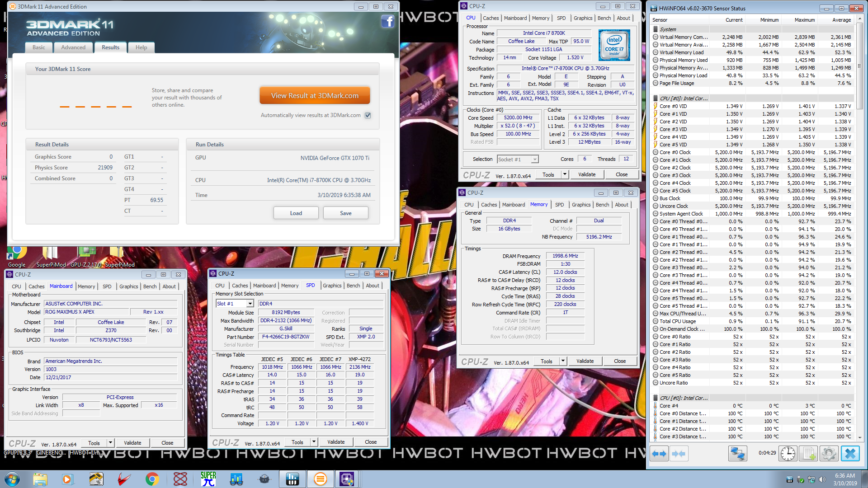Open Windows Explorer from taskbar
The height and width of the screenshot is (488, 868).
pyautogui.click(x=40, y=479)
